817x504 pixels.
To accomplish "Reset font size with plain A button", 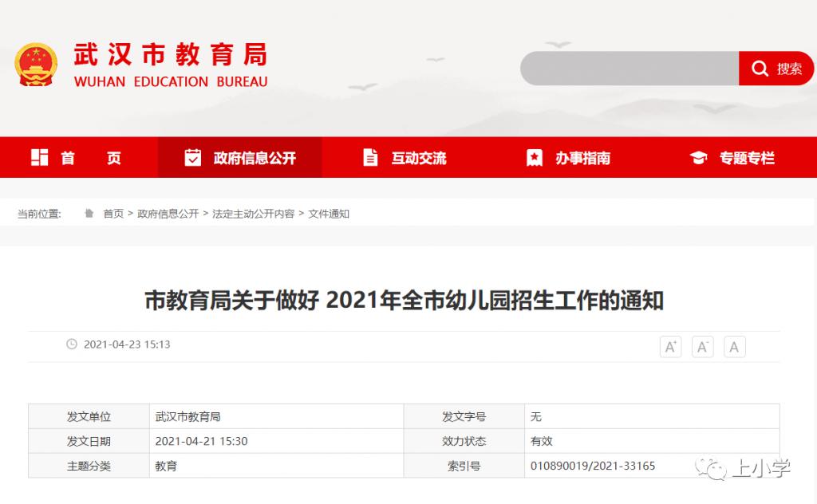I will [x=734, y=347].
